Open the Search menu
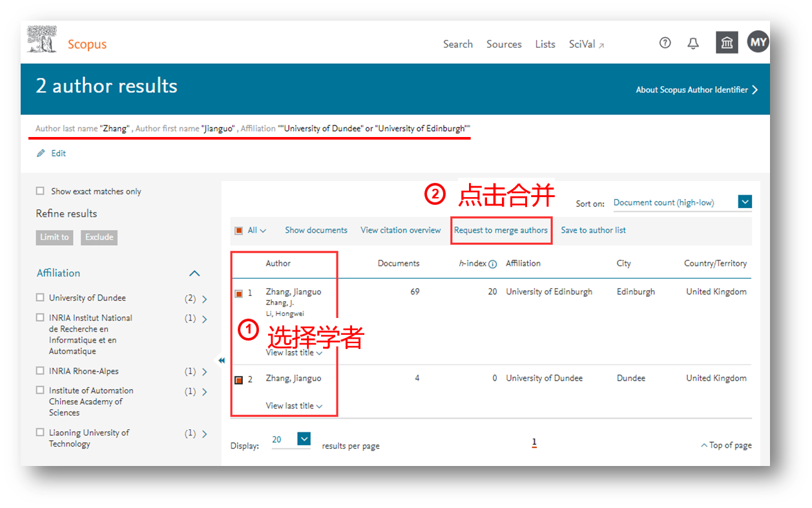Screen dimensions: 812x508 [458, 44]
